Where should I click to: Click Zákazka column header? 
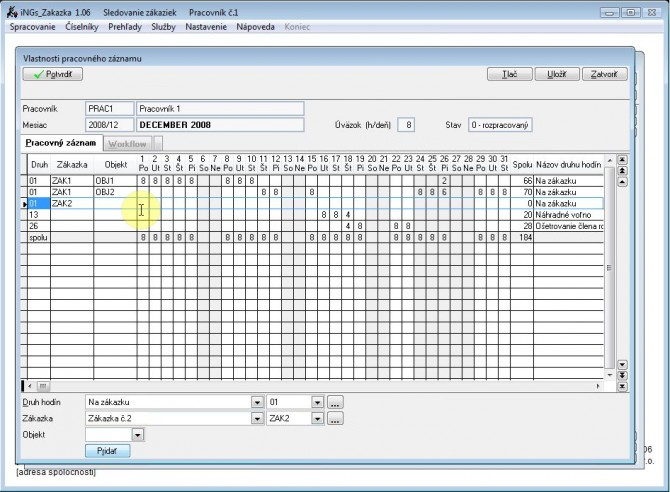pos(72,165)
